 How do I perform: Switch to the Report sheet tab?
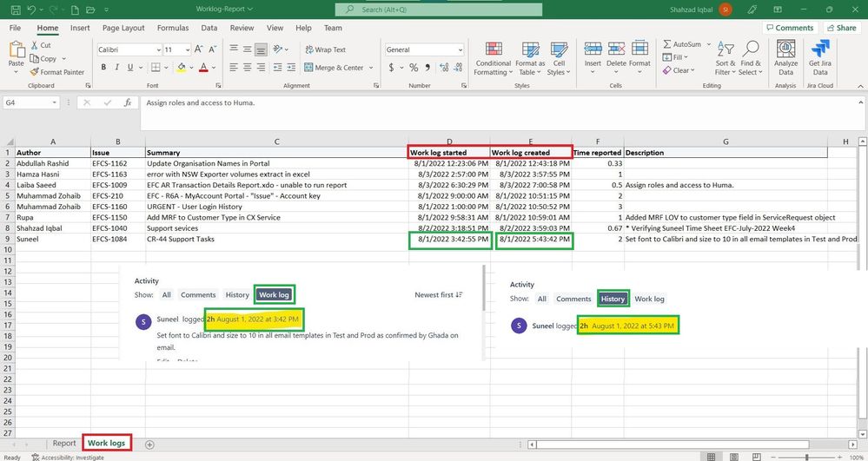point(64,444)
